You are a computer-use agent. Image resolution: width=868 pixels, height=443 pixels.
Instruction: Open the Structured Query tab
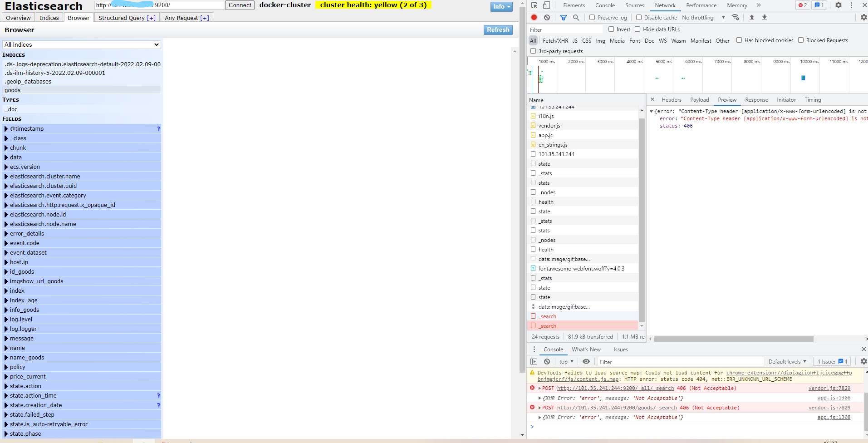click(x=127, y=18)
